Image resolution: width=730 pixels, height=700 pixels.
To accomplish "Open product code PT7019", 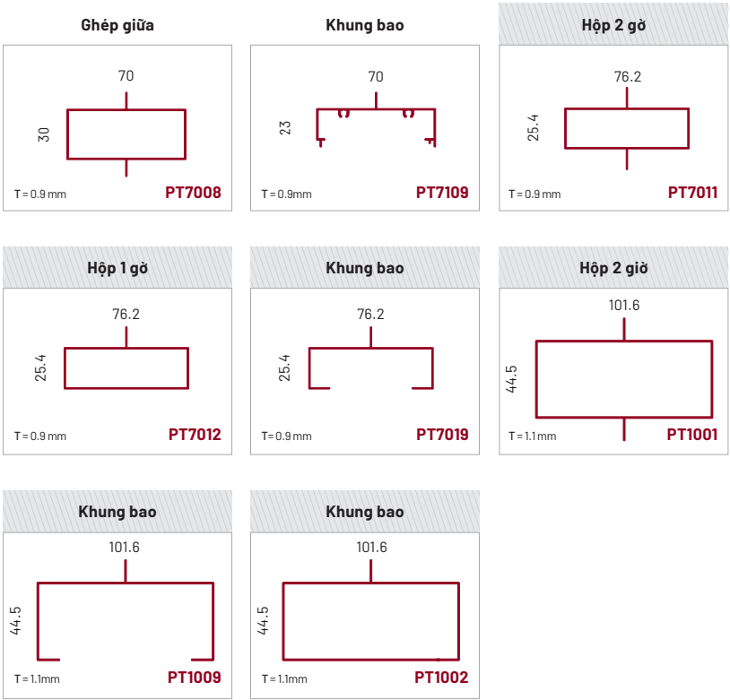I will [x=442, y=435].
